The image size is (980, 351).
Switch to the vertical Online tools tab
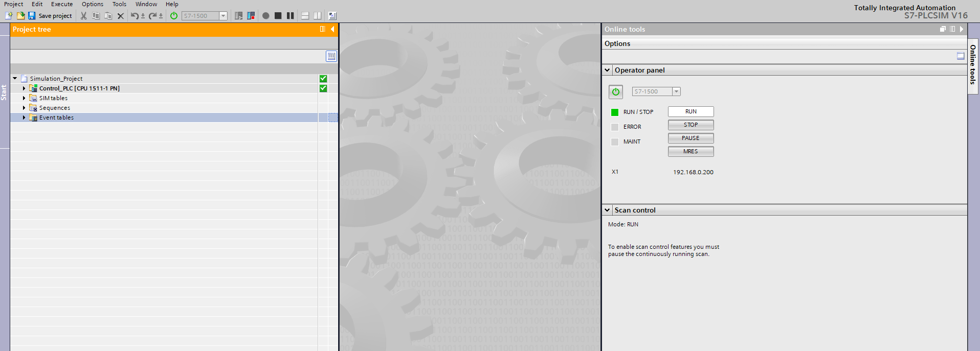972,64
